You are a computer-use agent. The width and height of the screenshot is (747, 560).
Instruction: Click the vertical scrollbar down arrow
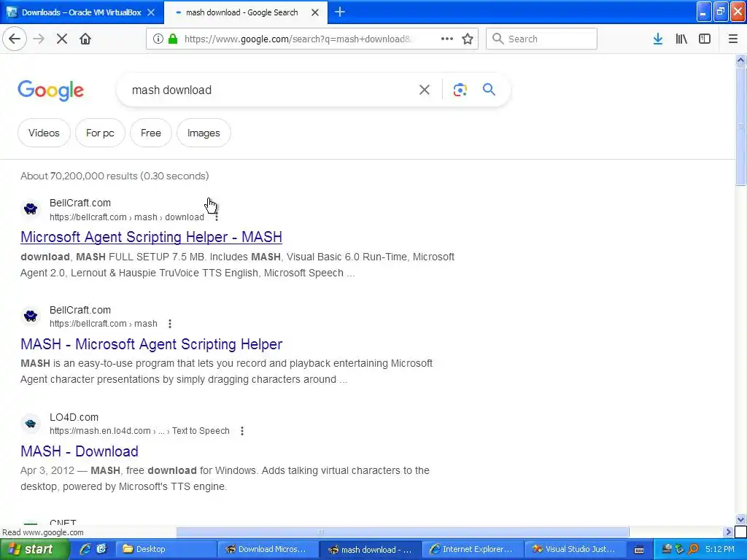pos(740,519)
